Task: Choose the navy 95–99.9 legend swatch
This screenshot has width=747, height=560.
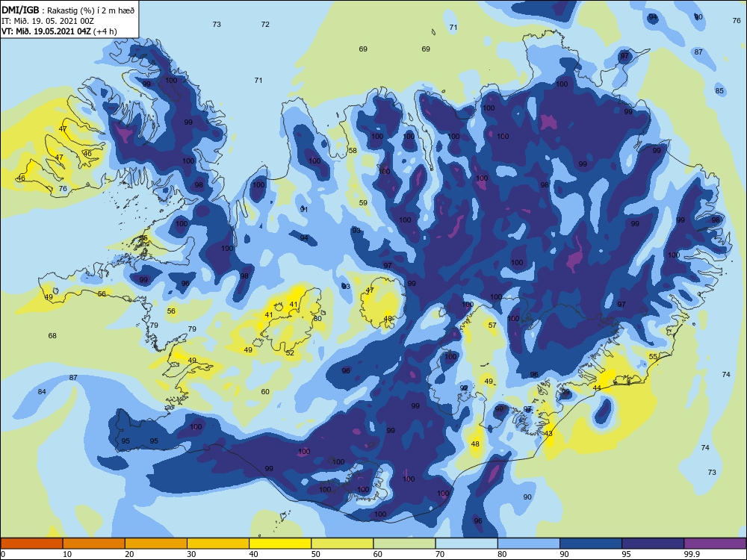Action: point(653,544)
